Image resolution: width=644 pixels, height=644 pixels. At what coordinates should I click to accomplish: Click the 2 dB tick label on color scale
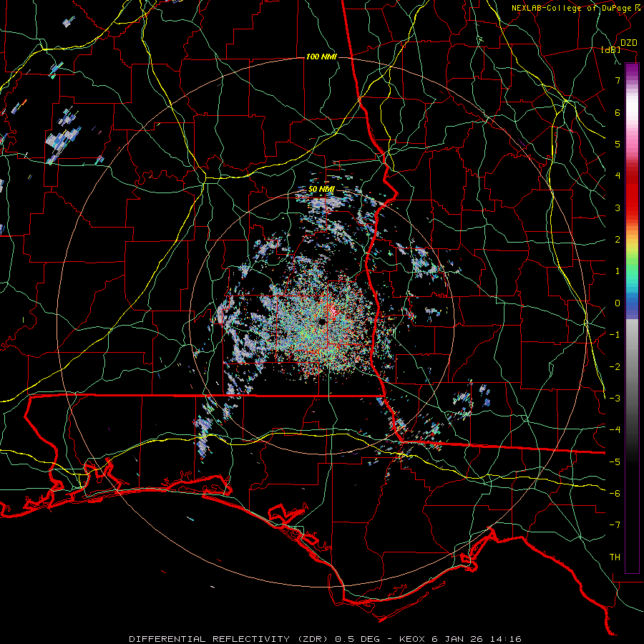[618, 240]
